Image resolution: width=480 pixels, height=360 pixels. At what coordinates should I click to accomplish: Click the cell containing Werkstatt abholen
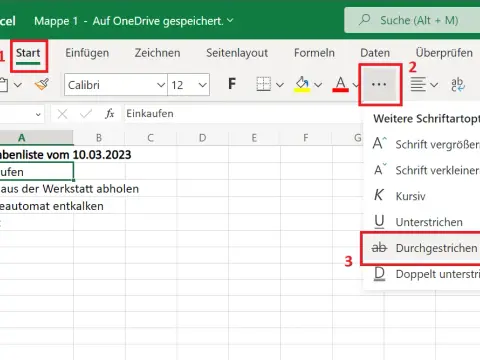36,189
